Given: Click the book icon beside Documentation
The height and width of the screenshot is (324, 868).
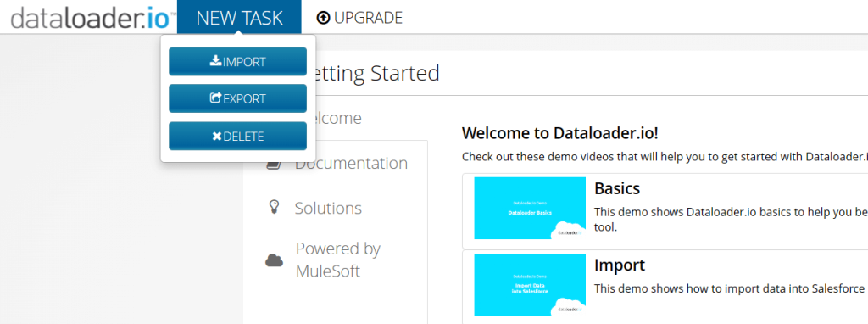Looking at the screenshot, I should (x=273, y=164).
